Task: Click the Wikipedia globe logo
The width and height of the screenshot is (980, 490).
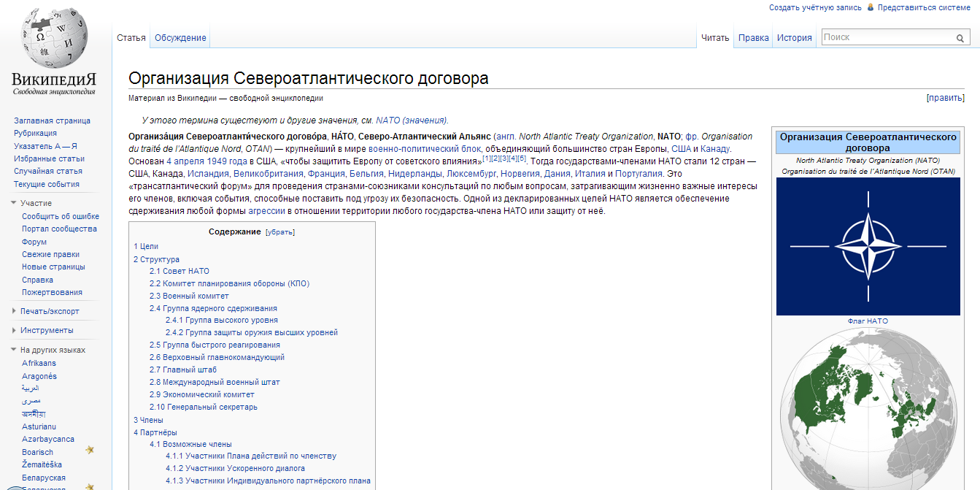Action: coord(54,38)
